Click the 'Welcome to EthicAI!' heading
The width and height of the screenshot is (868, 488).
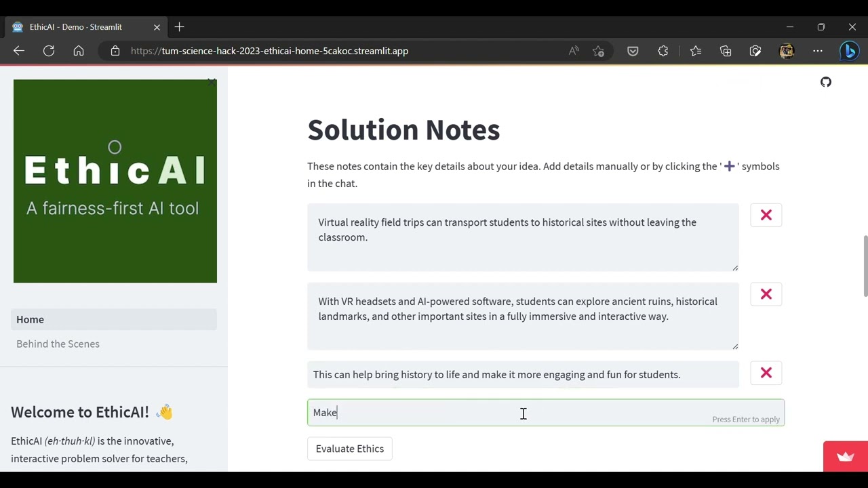92,412
